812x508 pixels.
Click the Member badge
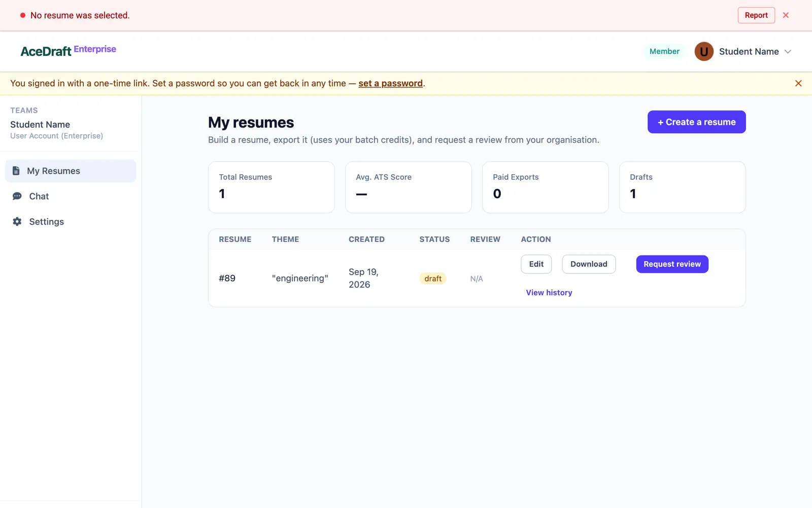[664, 51]
